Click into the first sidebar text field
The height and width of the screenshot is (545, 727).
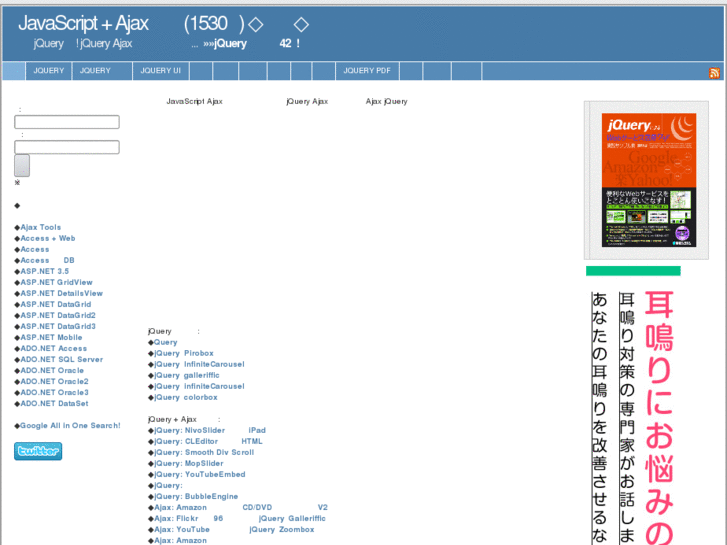click(x=67, y=122)
